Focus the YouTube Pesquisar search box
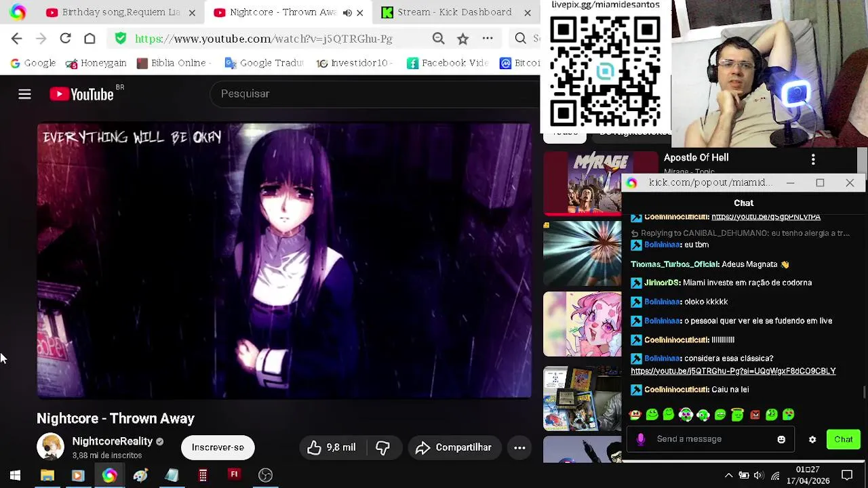The width and height of the screenshot is (868, 488). coord(376,94)
